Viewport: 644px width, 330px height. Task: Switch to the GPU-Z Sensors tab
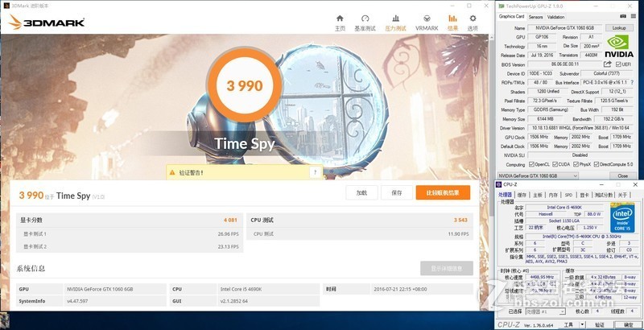(x=535, y=17)
